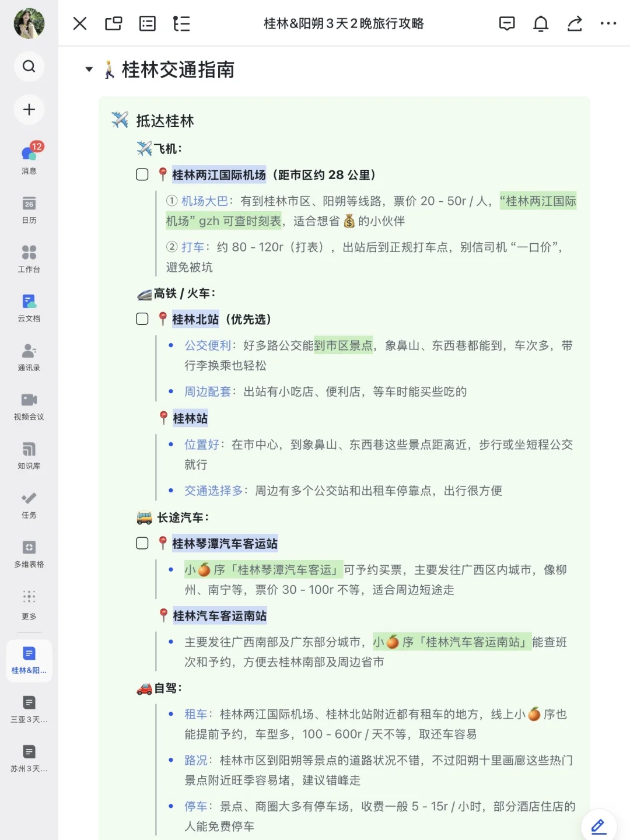
Task: Check the 桂林琴潭汽车客运站 checkbox
Action: (142, 543)
